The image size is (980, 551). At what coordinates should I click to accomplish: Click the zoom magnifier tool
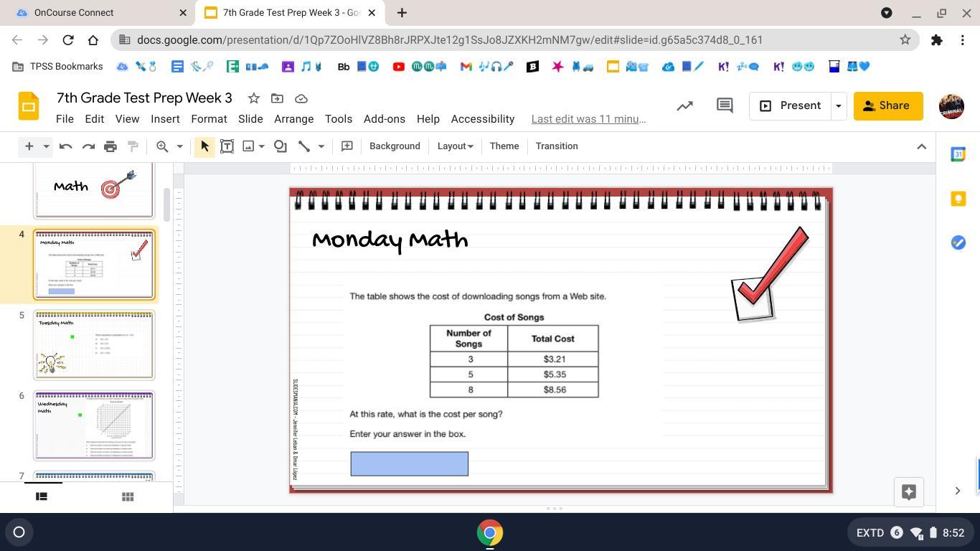tap(162, 146)
